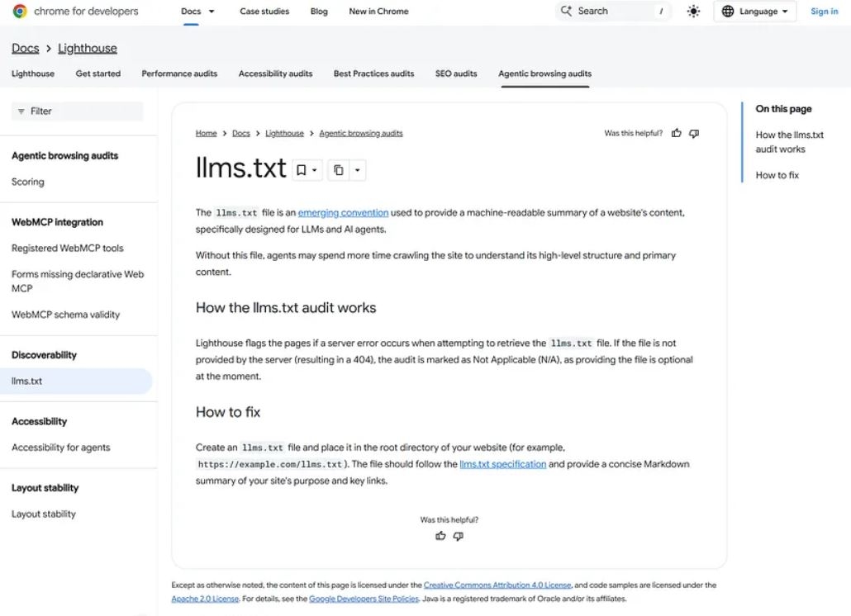Toggle the light/dark theme sun icon
Viewport: 851px width, 616px height.
pyautogui.click(x=693, y=12)
